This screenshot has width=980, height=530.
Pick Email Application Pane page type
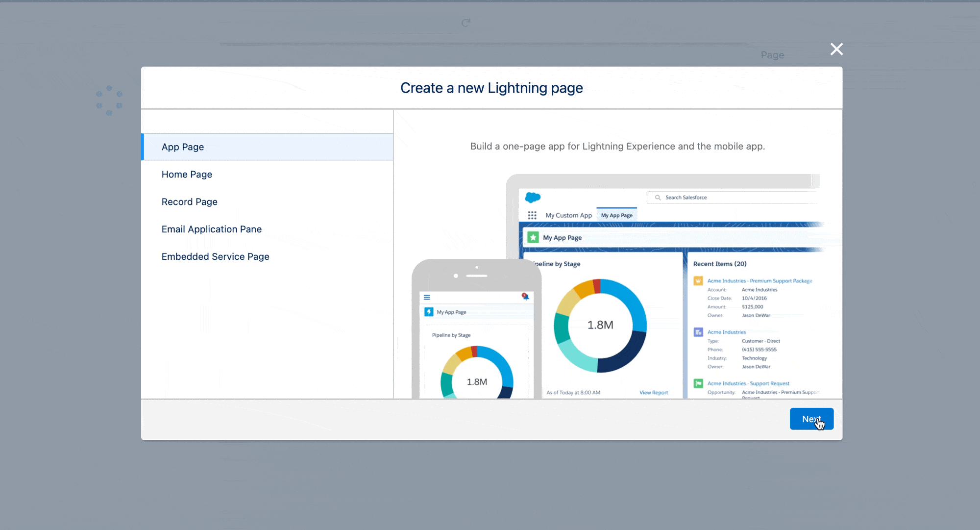(x=267, y=229)
